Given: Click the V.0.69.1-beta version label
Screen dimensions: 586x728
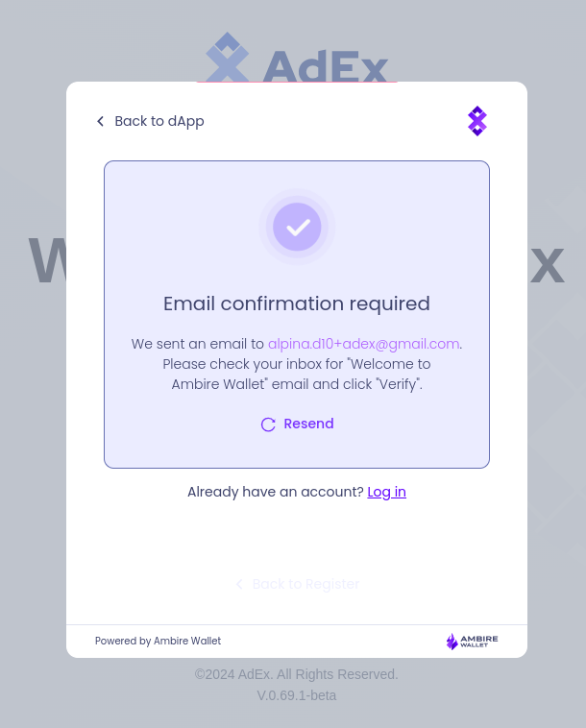Looking at the screenshot, I should (x=296, y=695).
